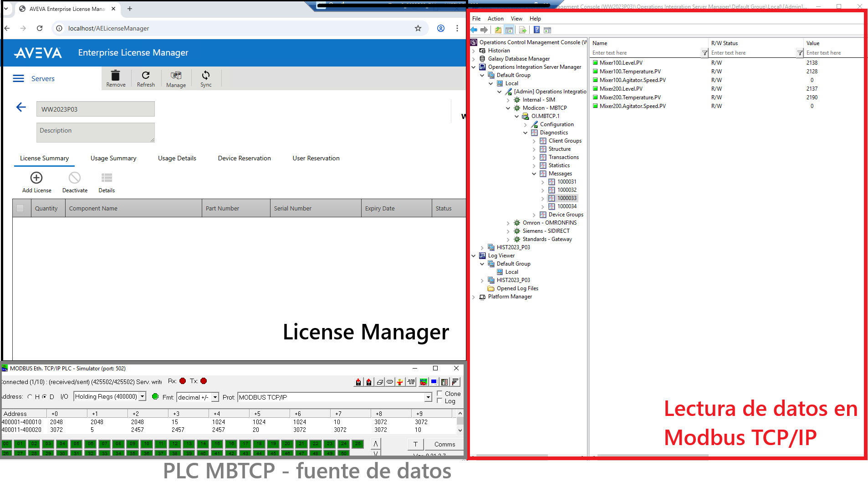Open the Prot MODBUS TCP/IP dropdown
Screen dimensions: 868x482
coord(428,397)
